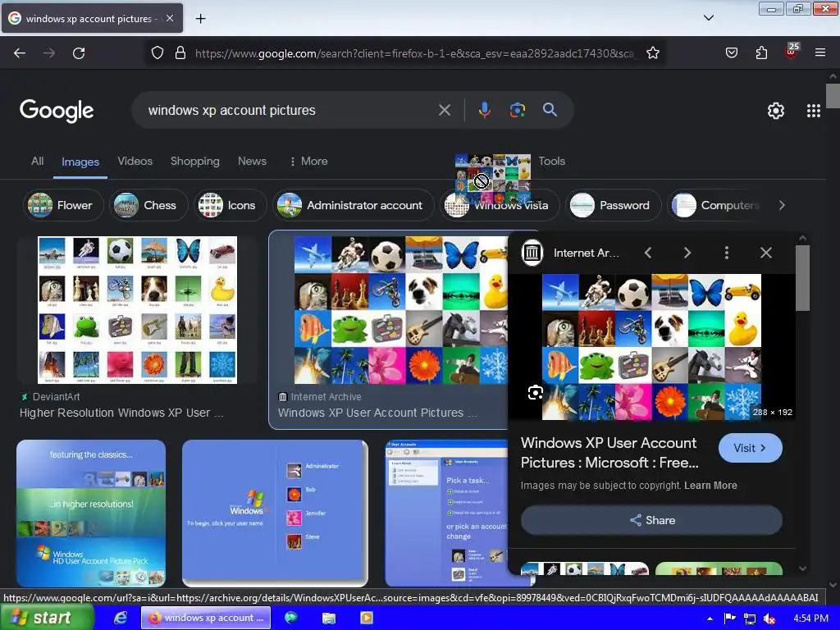
Task: Bookmark this page with the star
Action: [652, 52]
